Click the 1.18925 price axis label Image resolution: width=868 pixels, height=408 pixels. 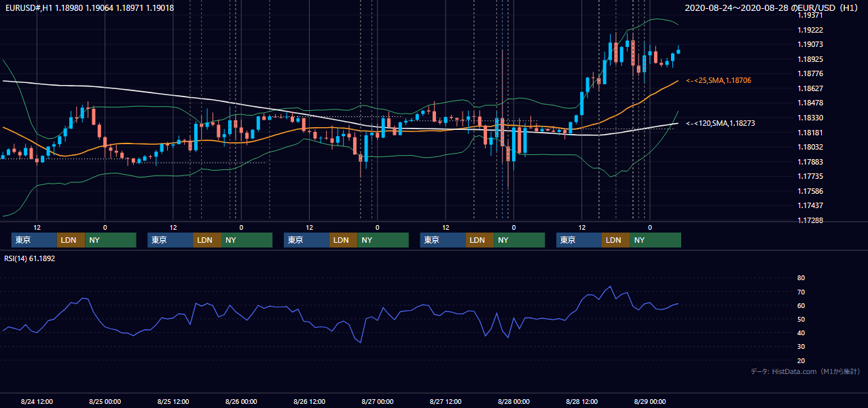[x=811, y=60]
